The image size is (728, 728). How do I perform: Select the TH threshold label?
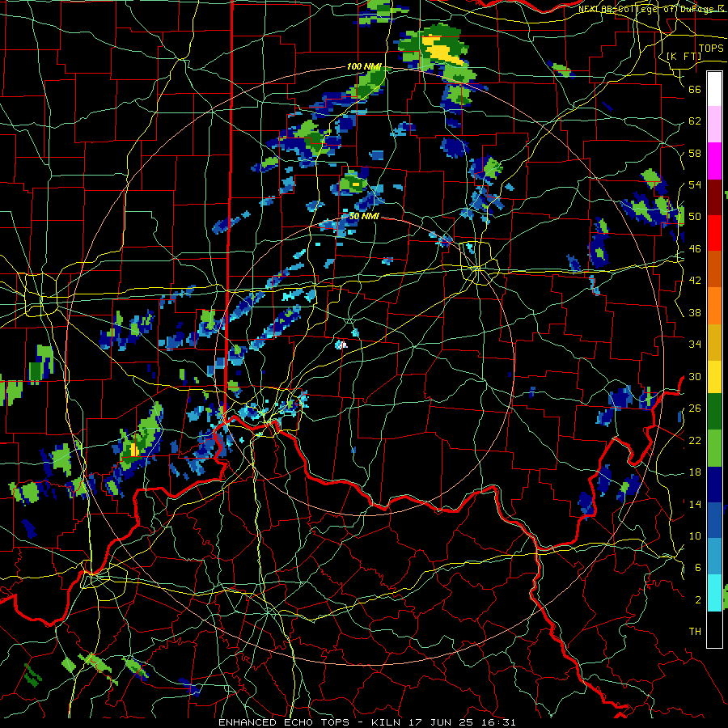click(x=695, y=631)
